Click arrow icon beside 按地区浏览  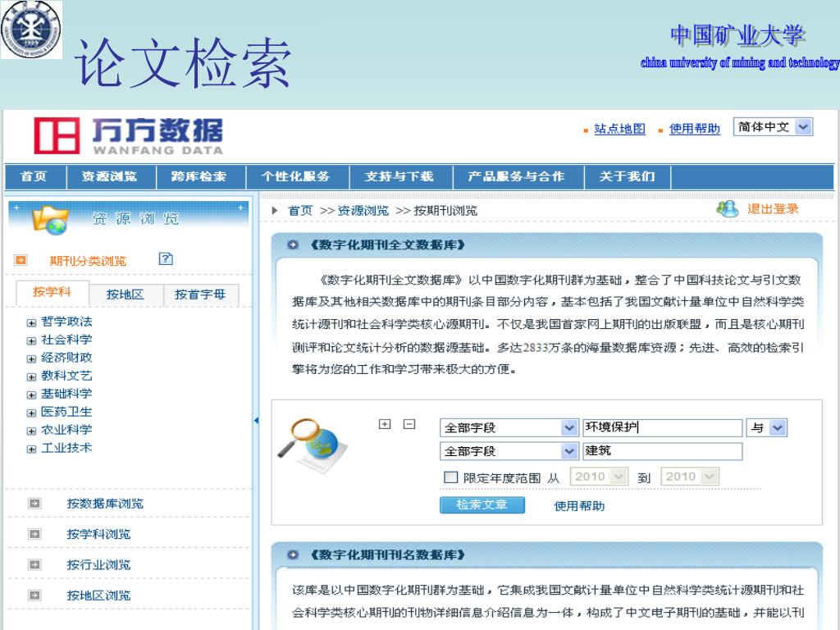pyautogui.click(x=34, y=596)
